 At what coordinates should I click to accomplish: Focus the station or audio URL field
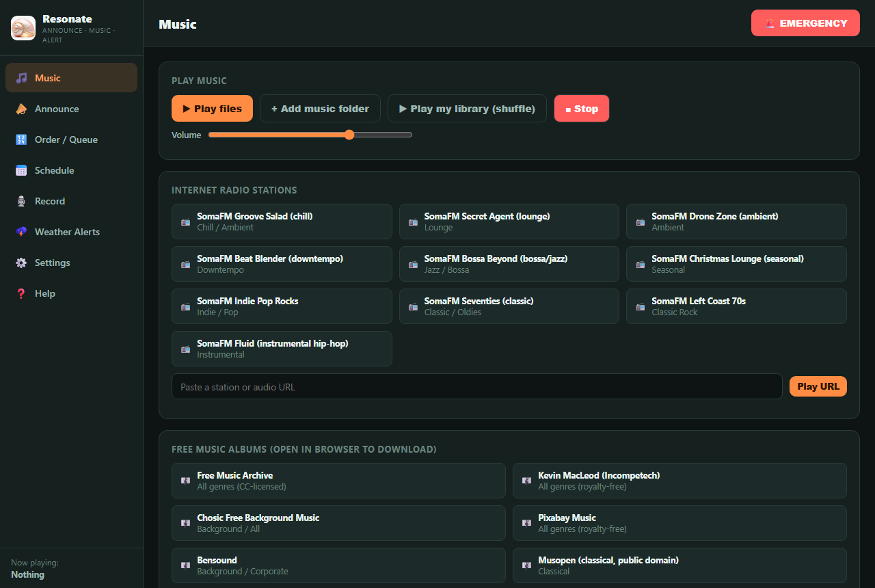[x=477, y=386]
